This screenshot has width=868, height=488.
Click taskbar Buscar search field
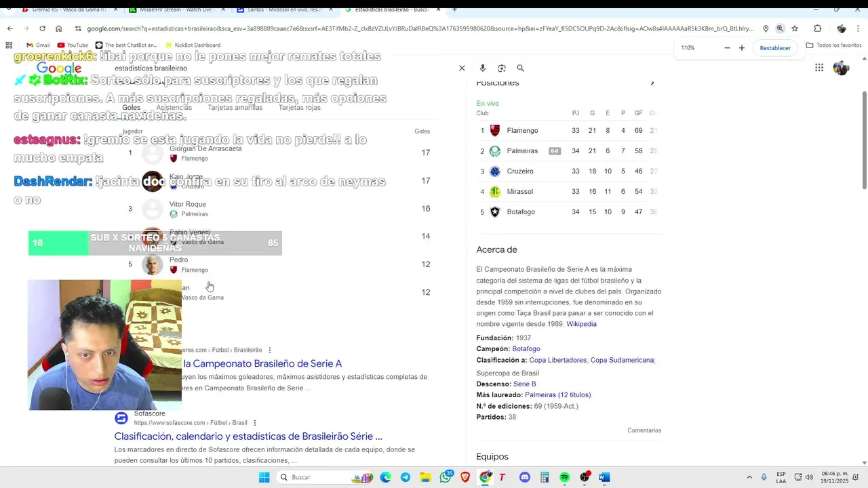(325, 477)
